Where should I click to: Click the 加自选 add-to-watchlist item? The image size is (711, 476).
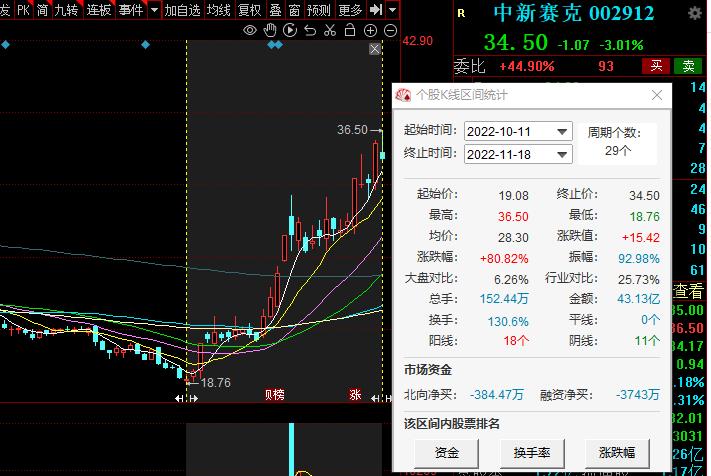(182, 10)
